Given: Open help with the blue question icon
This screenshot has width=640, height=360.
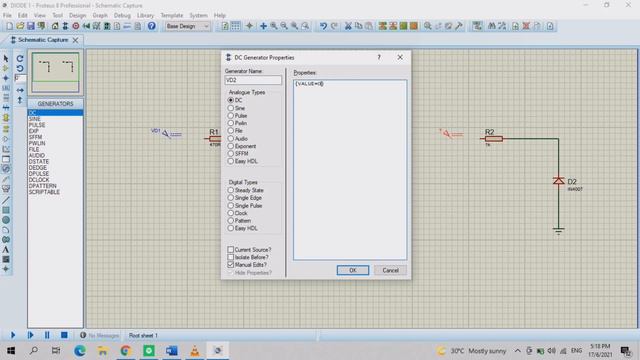Looking at the screenshot, I should point(151,26).
